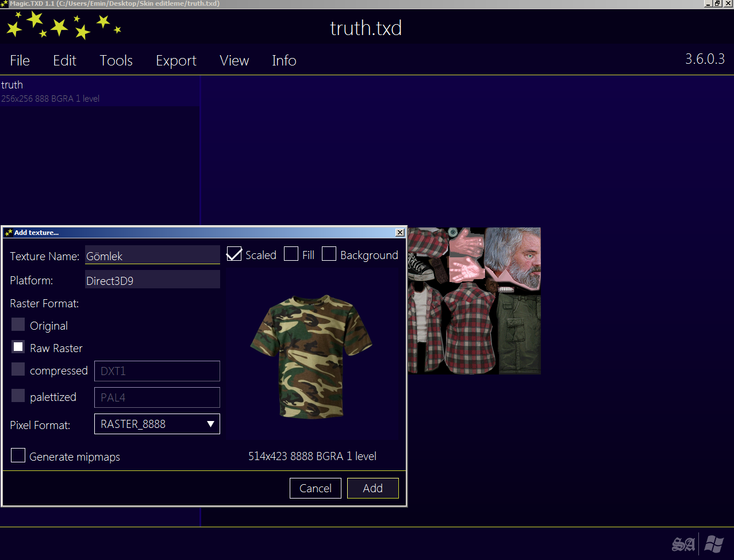Viewport: 734px width, 560px height.
Task: Open the Export menu
Action: pos(176,61)
